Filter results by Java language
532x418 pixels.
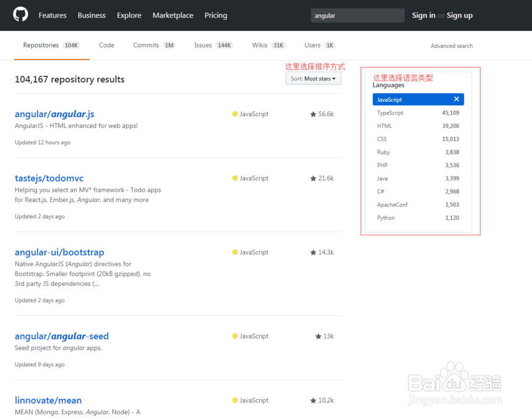click(x=418, y=178)
